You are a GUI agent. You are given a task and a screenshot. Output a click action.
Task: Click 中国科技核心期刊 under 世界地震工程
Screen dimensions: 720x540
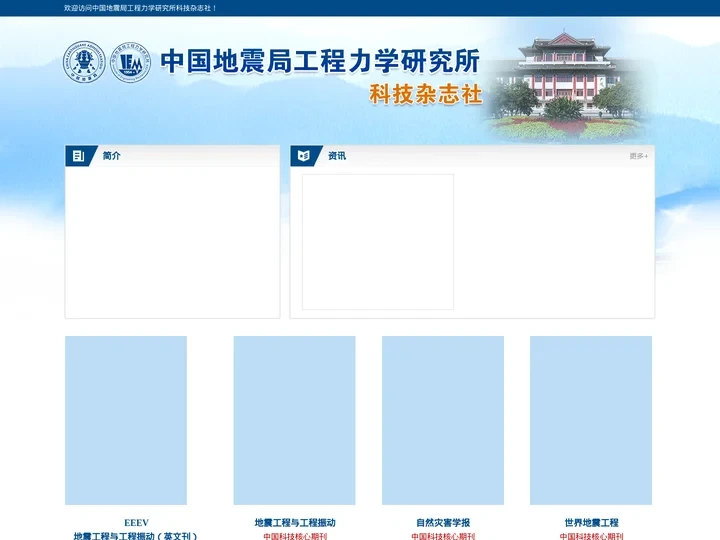(x=591, y=536)
